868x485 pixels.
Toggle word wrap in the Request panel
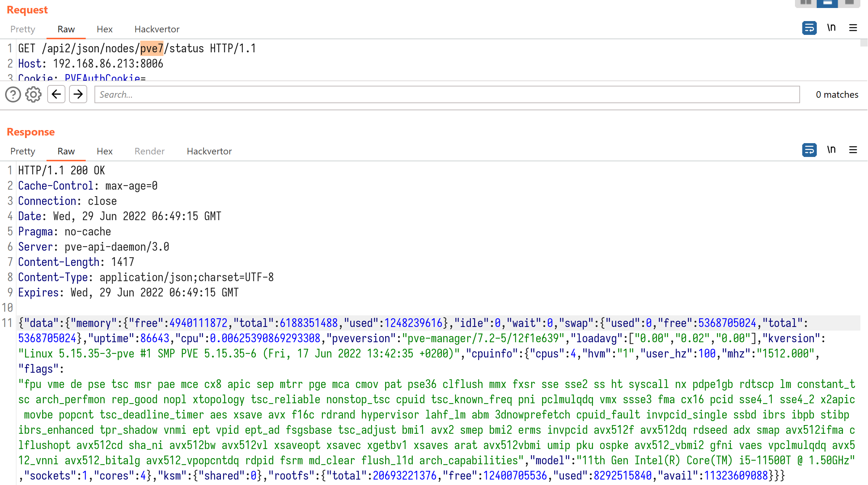[x=809, y=28]
